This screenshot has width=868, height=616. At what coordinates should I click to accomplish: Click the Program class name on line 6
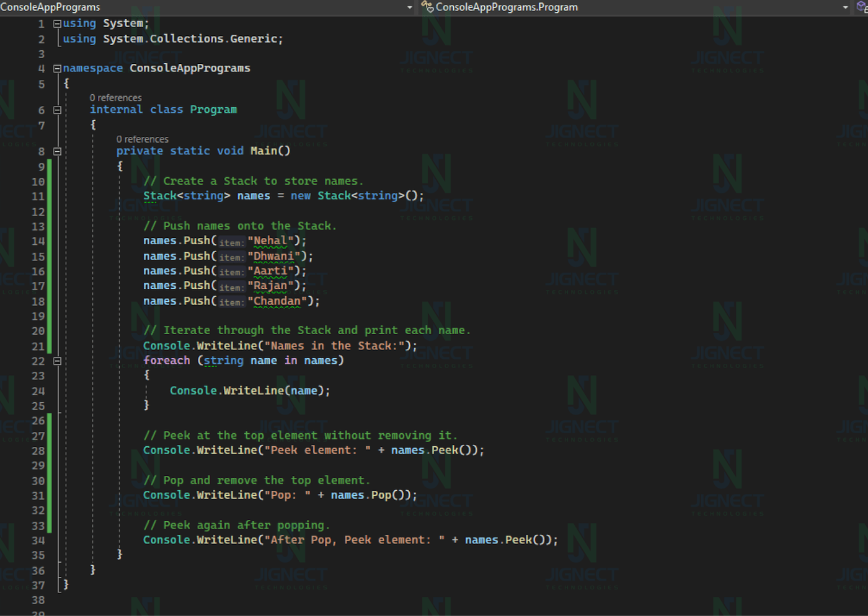(213, 110)
